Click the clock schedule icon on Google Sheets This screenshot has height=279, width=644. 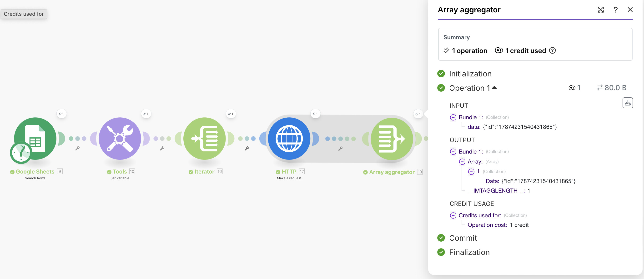pyautogui.click(x=21, y=153)
